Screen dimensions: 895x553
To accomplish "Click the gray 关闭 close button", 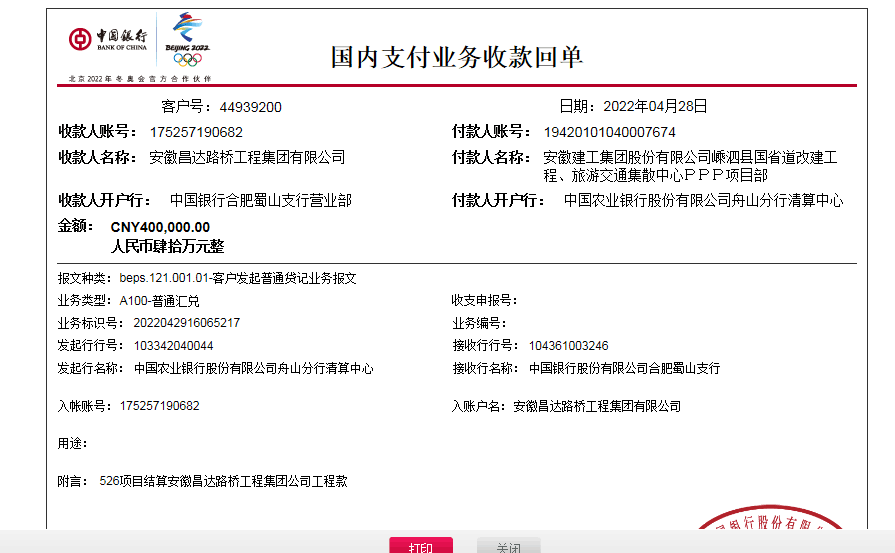I will [508, 546].
